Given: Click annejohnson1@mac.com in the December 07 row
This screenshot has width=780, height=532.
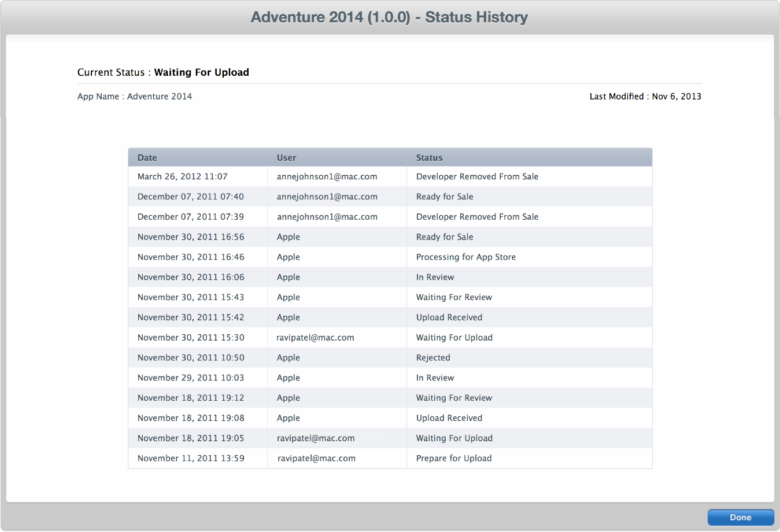Looking at the screenshot, I should (x=327, y=197).
